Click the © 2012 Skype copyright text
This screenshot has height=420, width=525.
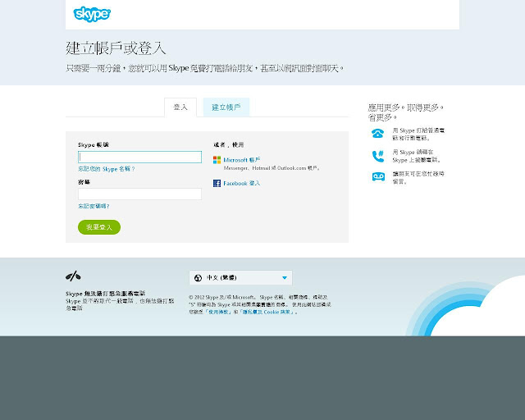(260, 304)
